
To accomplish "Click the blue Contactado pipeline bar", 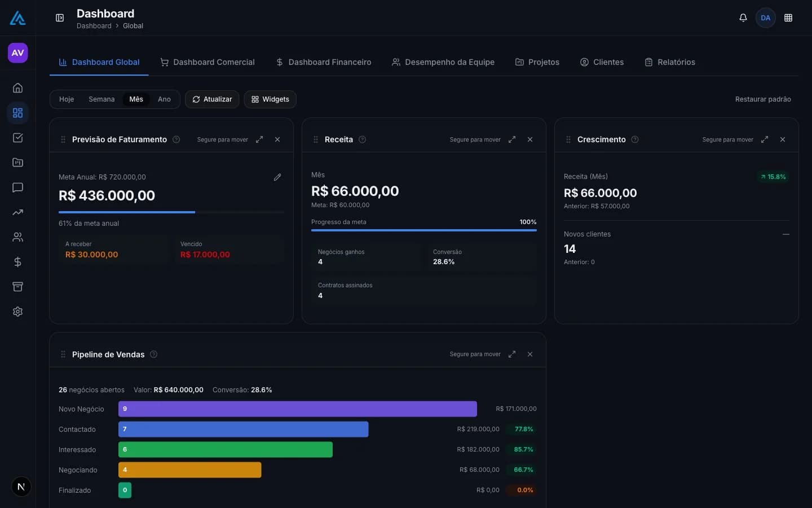I will pyautogui.click(x=244, y=429).
